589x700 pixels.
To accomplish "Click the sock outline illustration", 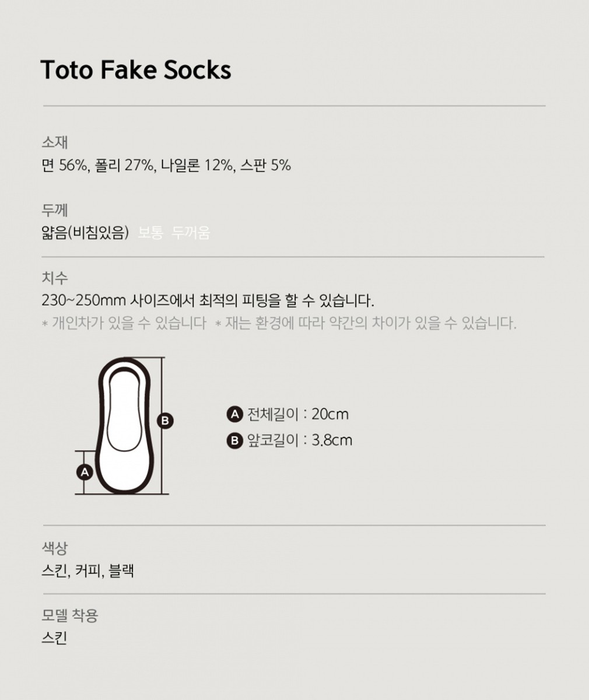I will coord(127,424).
